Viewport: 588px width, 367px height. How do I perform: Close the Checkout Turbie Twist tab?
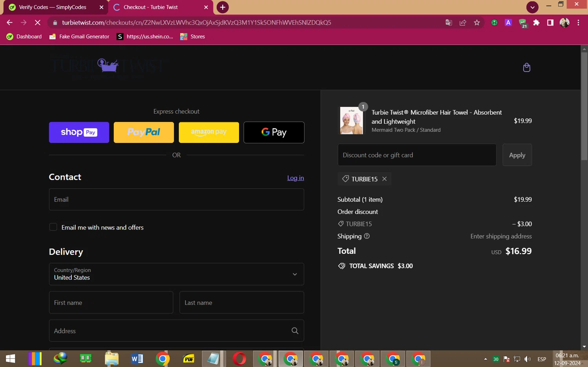206,7
